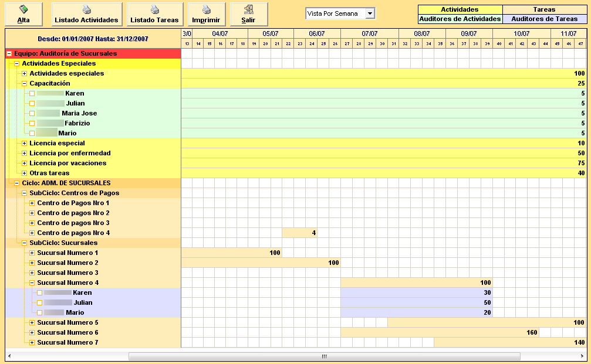Click the Sucursal Numero 5 timeline bar

487,322
